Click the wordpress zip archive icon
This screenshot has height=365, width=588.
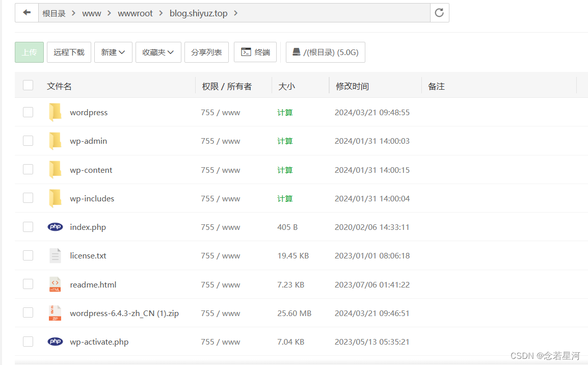(x=55, y=313)
